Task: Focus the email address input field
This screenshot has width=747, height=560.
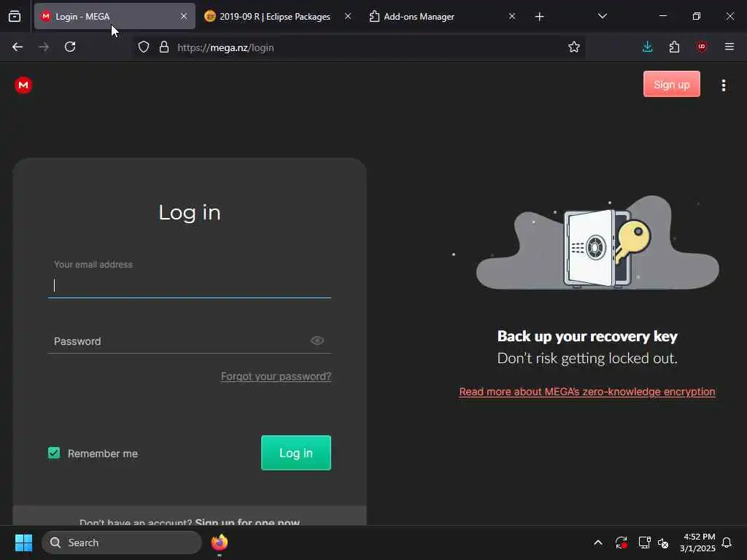Action: pyautogui.click(x=190, y=285)
